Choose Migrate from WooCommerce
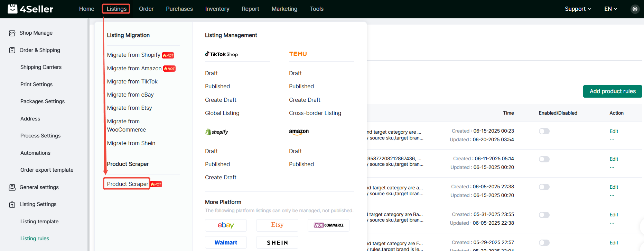 [127, 125]
